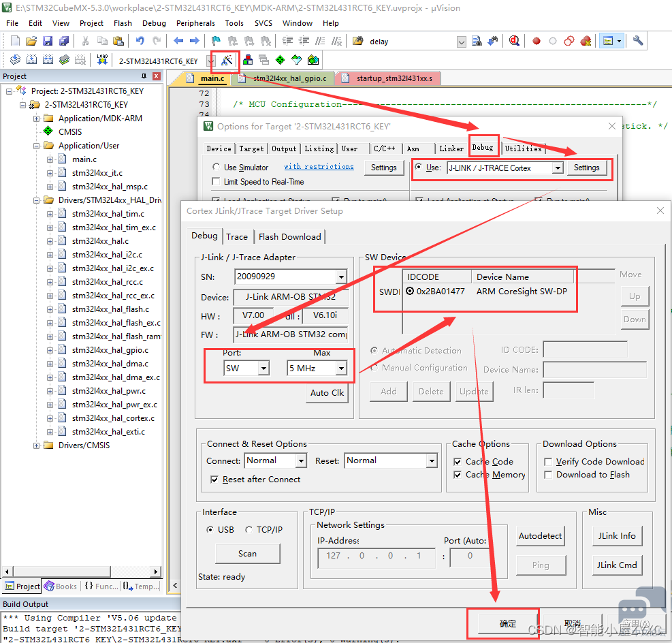This screenshot has height=643, width=672.
Task: Click the Insert Bookmark flag icon
Action: click(216, 41)
